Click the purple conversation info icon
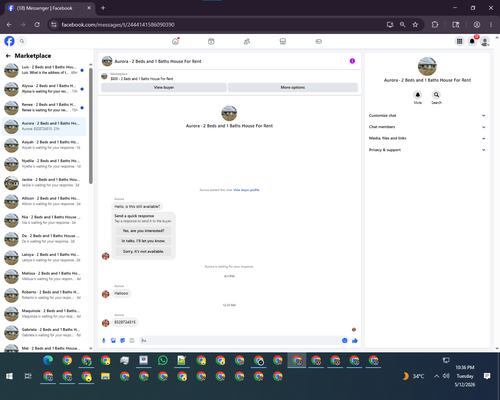This screenshot has width=500, height=400. tap(352, 61)
